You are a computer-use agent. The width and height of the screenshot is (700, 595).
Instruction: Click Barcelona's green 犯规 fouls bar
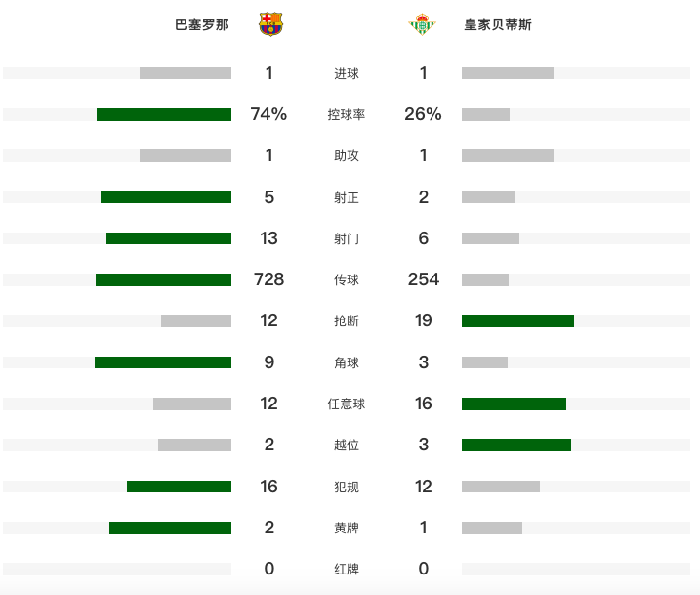tap(179, 487)
